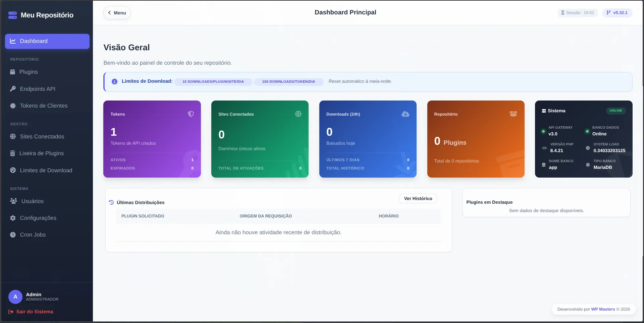Click the System Load gauge icon
The image size is (644, 323).
click(x=588, y=148)
